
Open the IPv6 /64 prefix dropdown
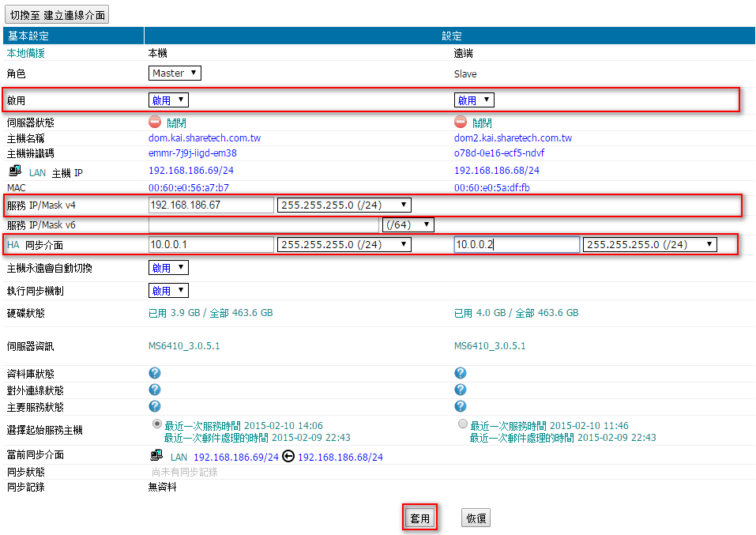[408, 225]
